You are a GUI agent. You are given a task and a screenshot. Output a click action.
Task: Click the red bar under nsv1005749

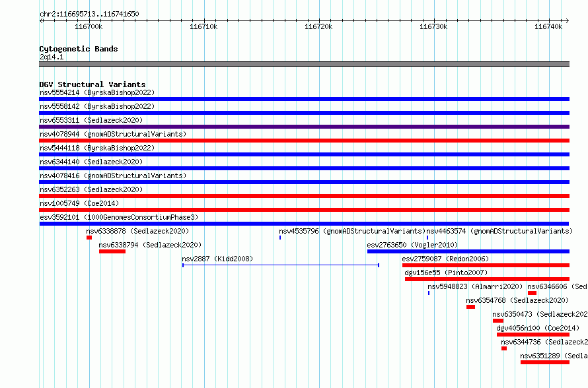tap(304, 210)
